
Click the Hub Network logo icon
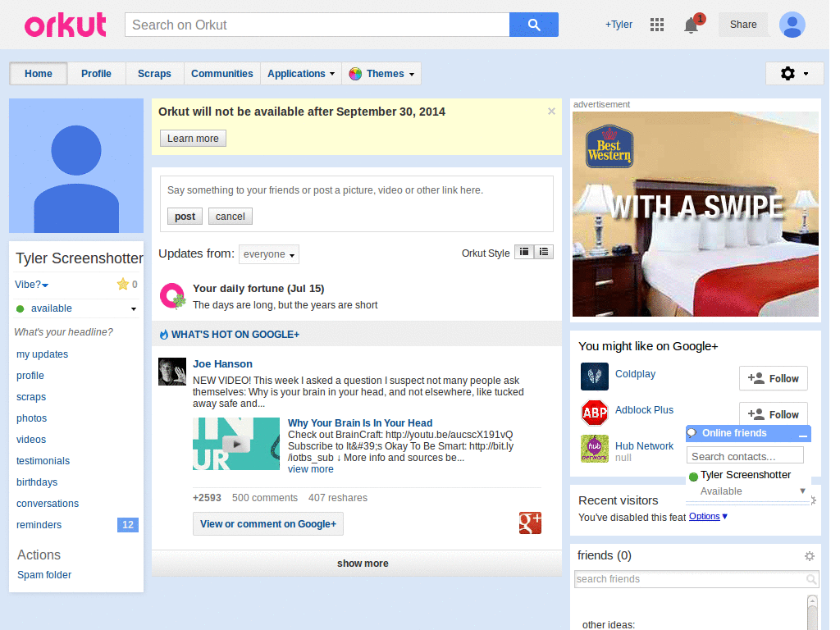point(595,449)
